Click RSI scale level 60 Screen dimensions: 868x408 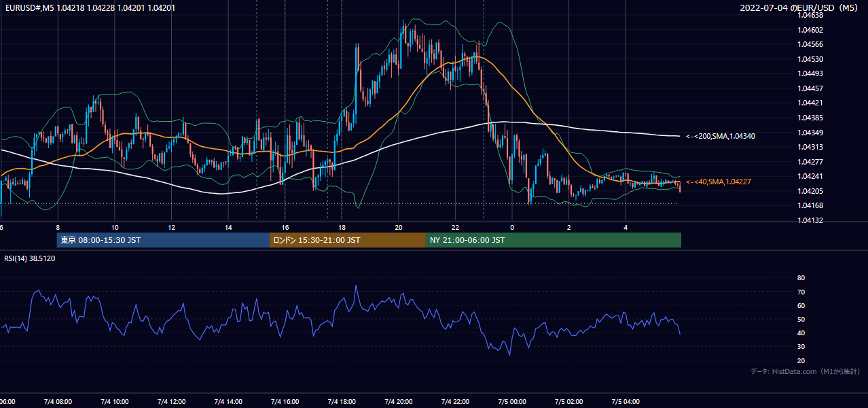(801, 305)
